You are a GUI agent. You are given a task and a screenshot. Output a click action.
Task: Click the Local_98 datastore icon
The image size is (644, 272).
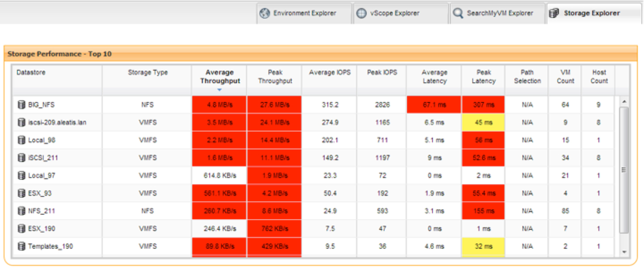coord(21,140)
